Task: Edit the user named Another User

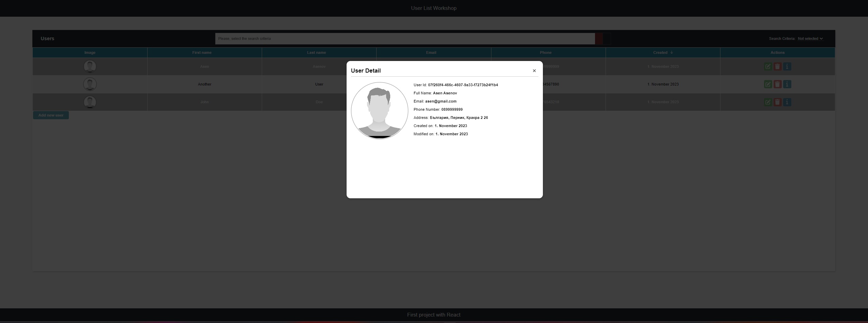Action: coord(767,84)
